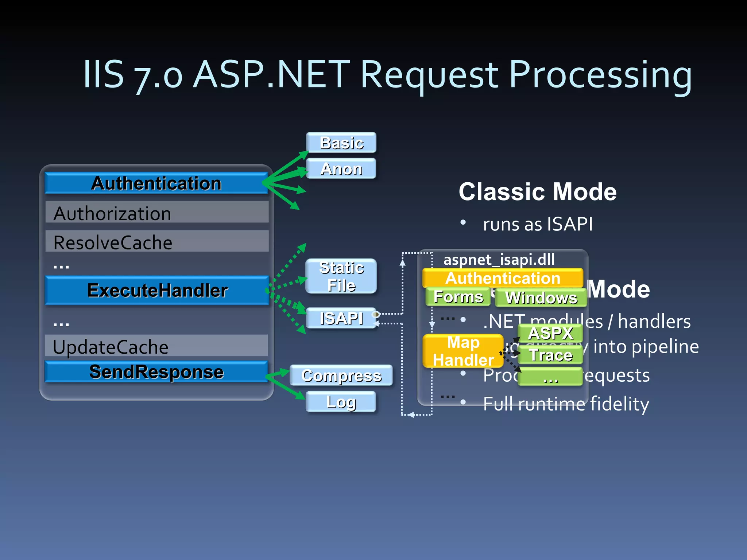Select the ISAPI handler box

tap(341, 318)
